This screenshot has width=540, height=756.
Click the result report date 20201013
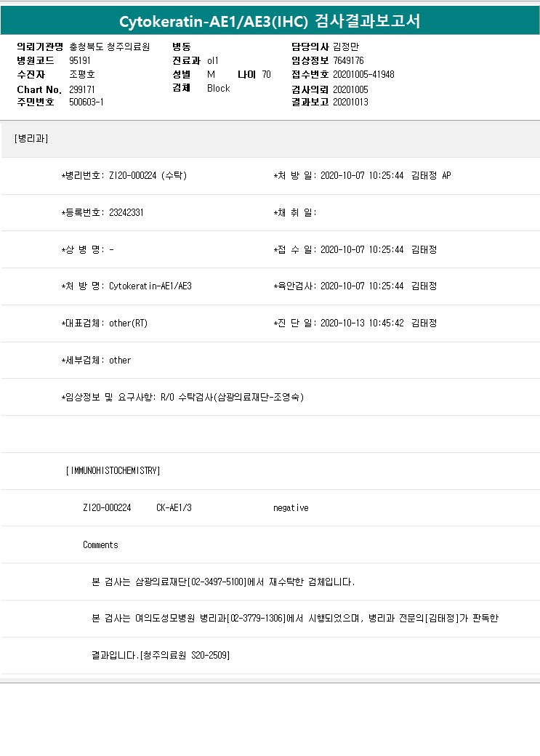point(350,102)
